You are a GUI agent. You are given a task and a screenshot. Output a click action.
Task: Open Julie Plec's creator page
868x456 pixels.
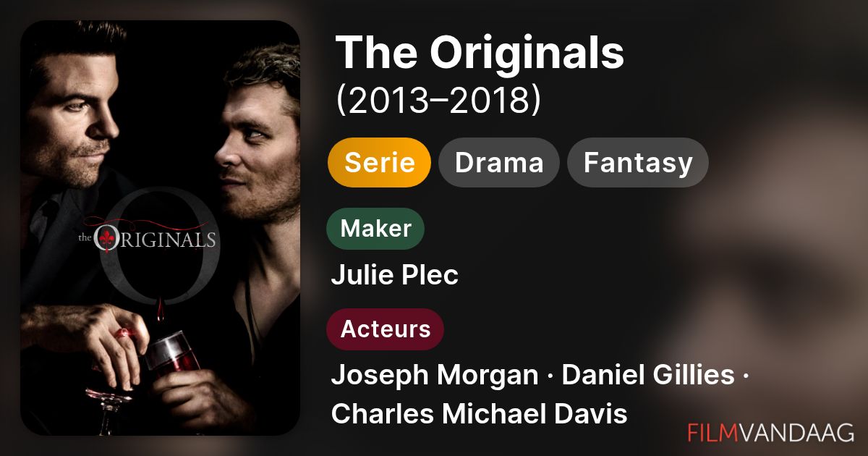click(x=394, y=275)
